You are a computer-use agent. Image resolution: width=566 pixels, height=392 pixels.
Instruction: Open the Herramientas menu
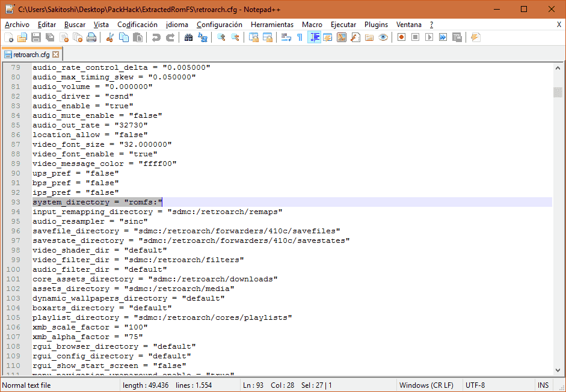click(x=272, y=25)
